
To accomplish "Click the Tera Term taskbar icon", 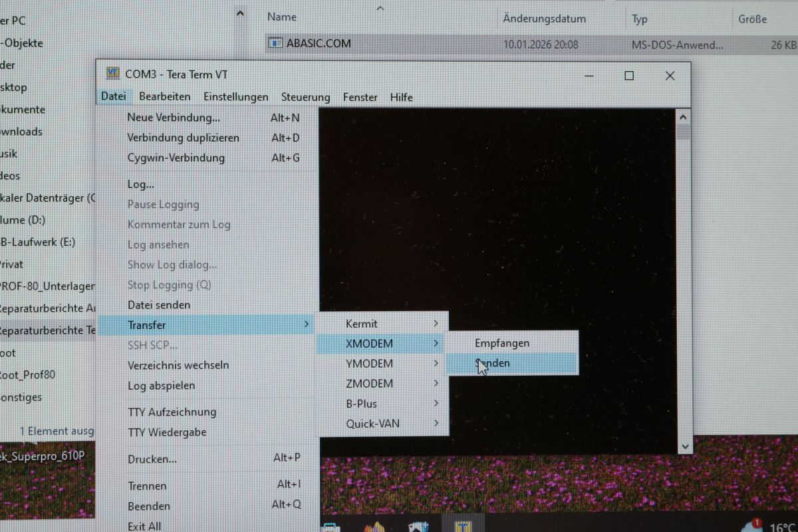I will coord(462,525).
